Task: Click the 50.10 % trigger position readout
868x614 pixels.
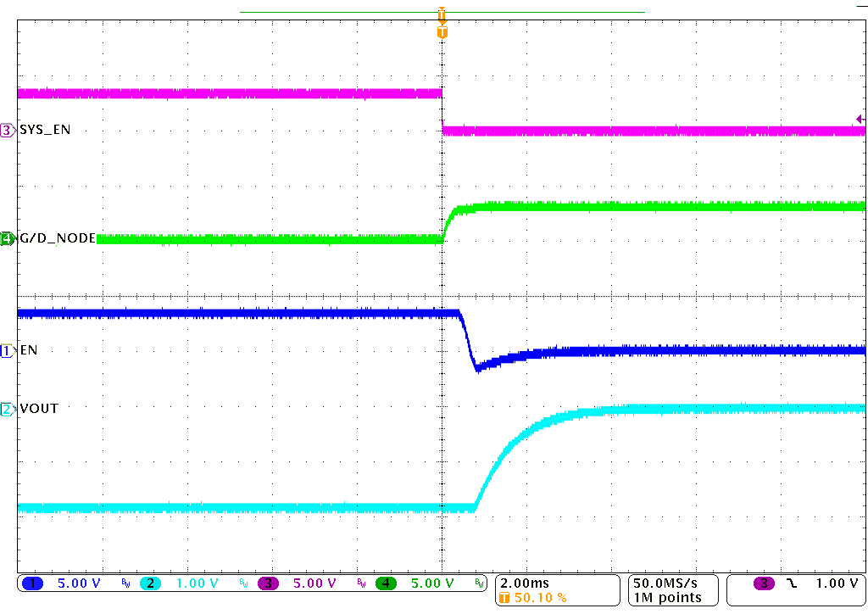Action: pyautogui.click(x=540, y=598)
